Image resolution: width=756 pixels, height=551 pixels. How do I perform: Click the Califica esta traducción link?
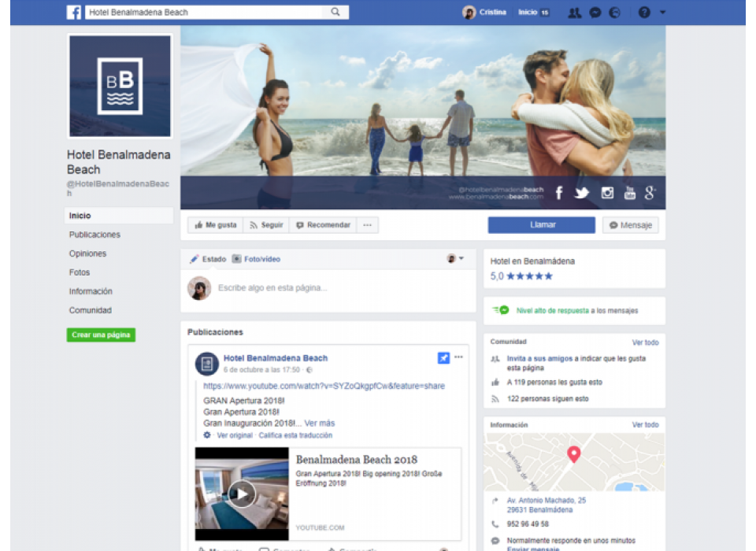(x=295, y=435)
